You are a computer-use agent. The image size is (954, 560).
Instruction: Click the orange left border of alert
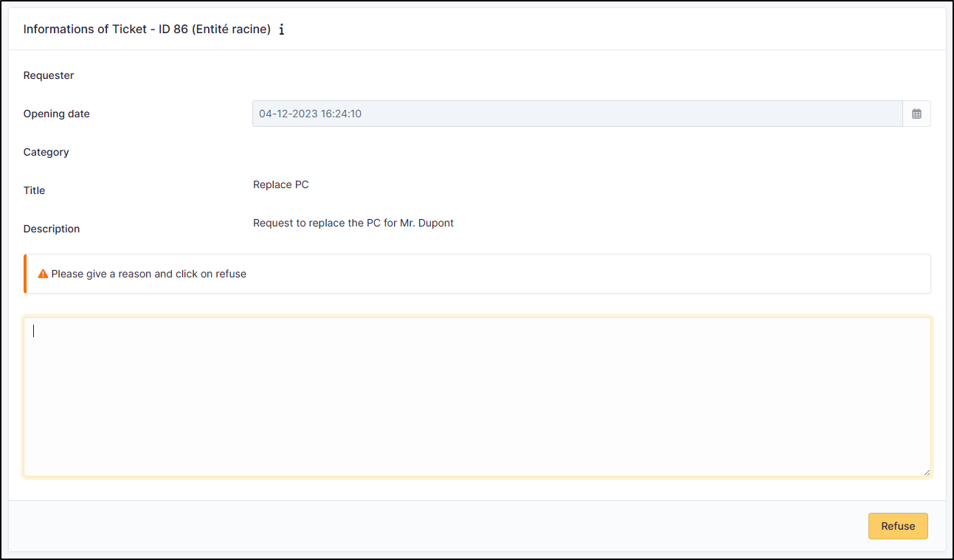click(25, 274)
